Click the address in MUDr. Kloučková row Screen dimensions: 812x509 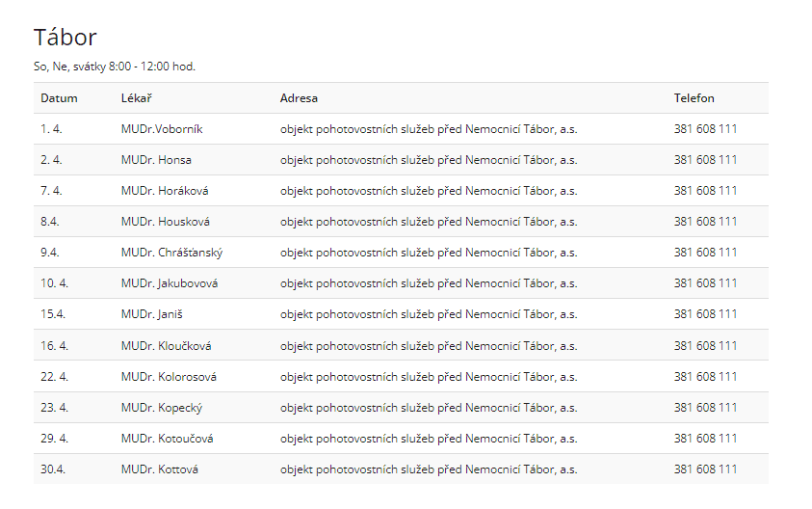[x=429, y=346]
